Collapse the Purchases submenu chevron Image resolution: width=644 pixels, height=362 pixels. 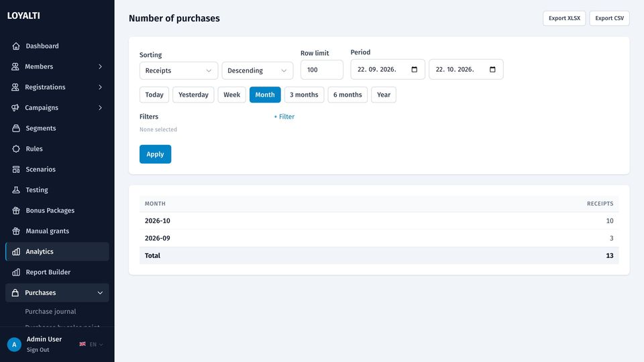(x=100, y=293)
